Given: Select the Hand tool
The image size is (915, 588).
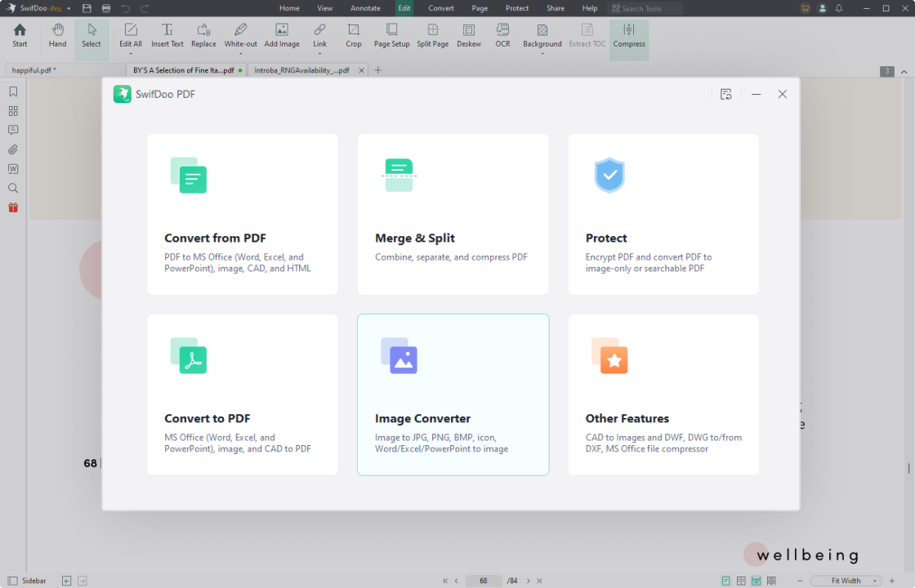Looking at the screenshot, I should pyautogui.click(x=57, y=36).
